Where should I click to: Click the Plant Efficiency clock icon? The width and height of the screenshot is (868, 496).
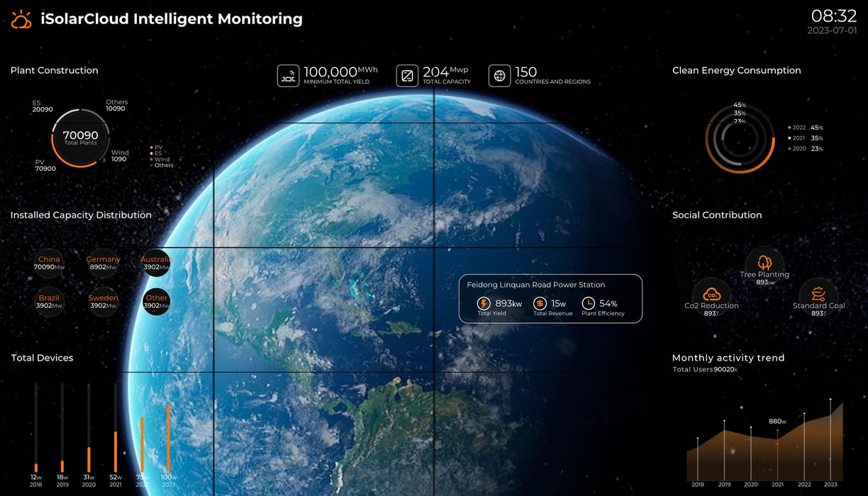[588, 303]
